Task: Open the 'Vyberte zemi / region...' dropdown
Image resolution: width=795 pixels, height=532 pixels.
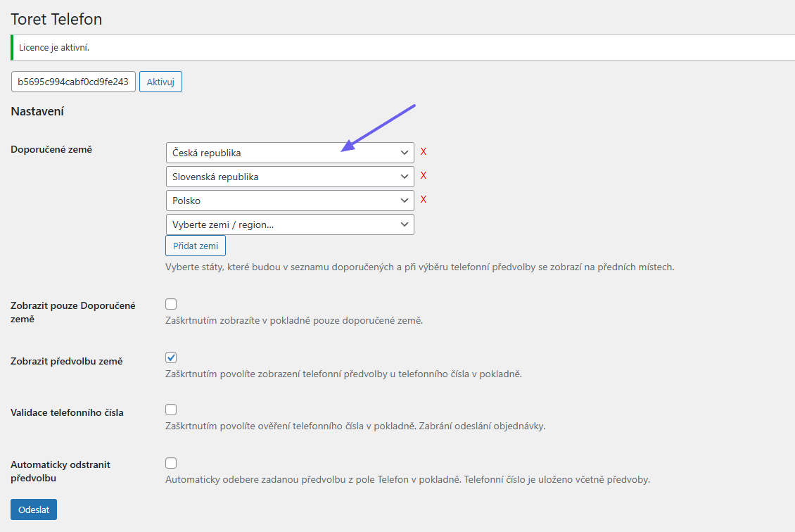Action: [x=290, y=224]
